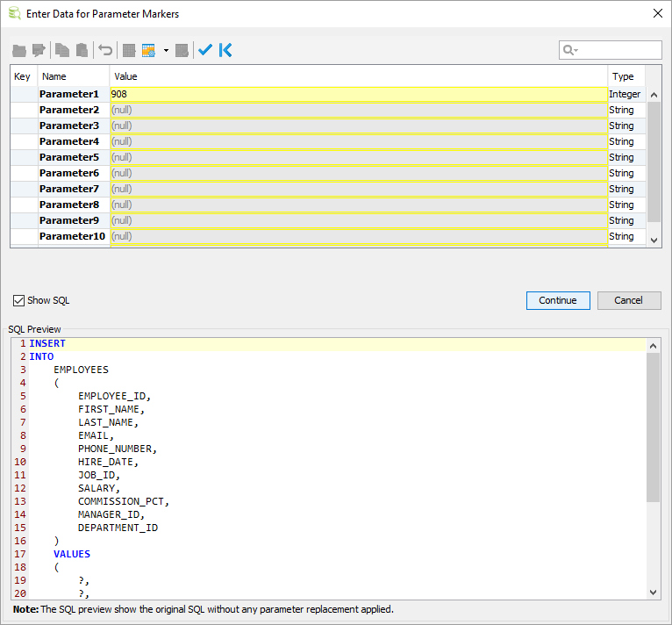Select the Parameter5 null value cell

coord(358,157)
